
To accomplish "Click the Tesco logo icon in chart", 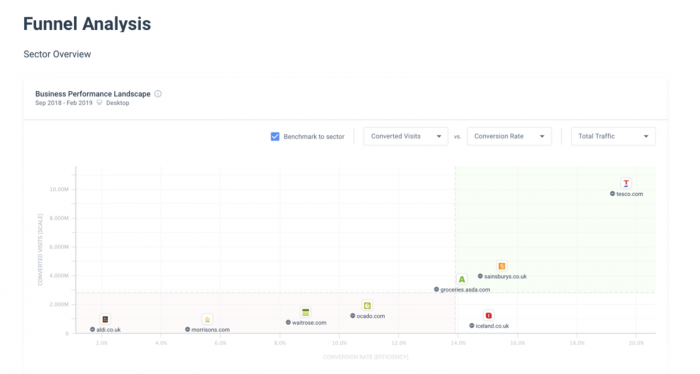I will pos(626,183).
